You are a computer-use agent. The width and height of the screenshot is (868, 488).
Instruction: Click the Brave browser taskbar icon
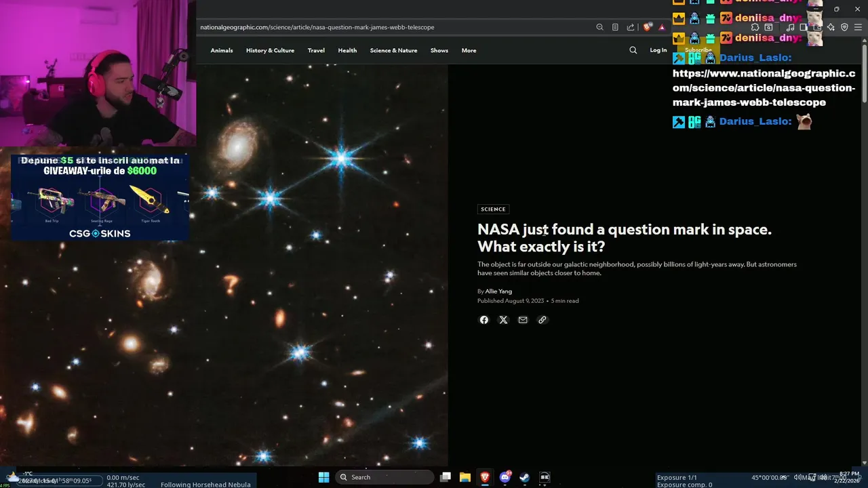485,477
